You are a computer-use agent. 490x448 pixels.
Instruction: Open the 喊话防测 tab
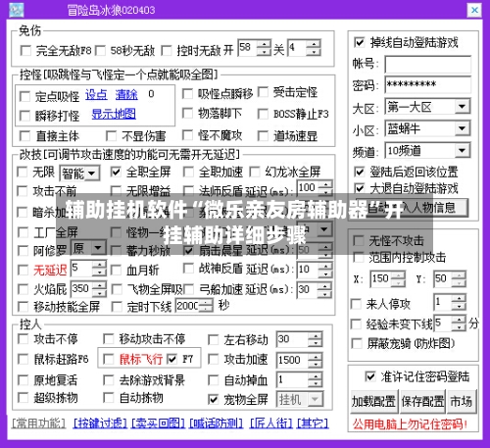(x=217, y=423)
